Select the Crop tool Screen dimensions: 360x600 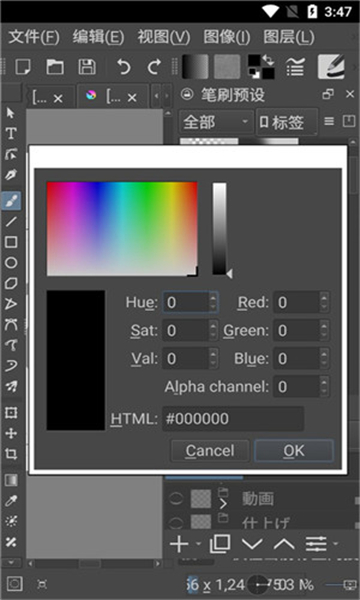(x=11, y=454)
